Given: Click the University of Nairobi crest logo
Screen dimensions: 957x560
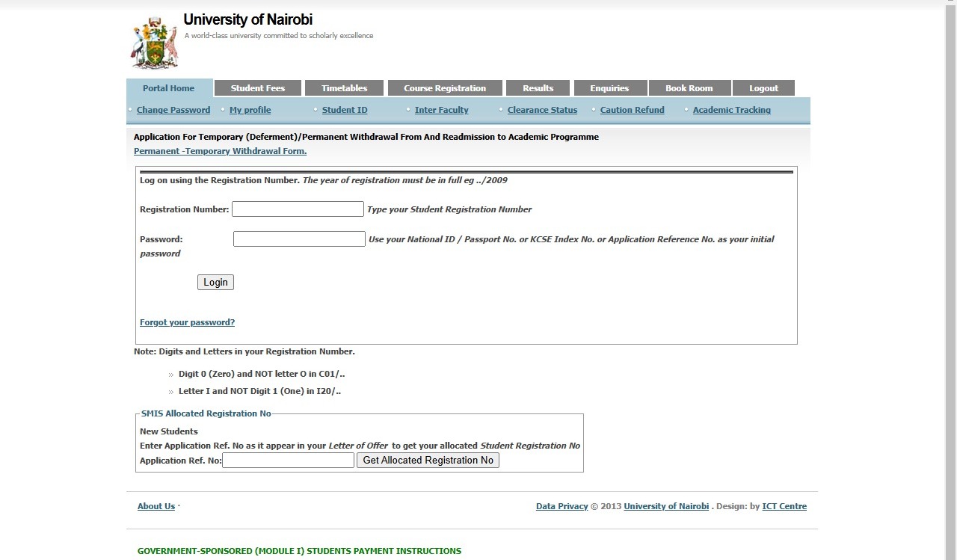Looking at the screenshot, I should (x=155, y=44).
